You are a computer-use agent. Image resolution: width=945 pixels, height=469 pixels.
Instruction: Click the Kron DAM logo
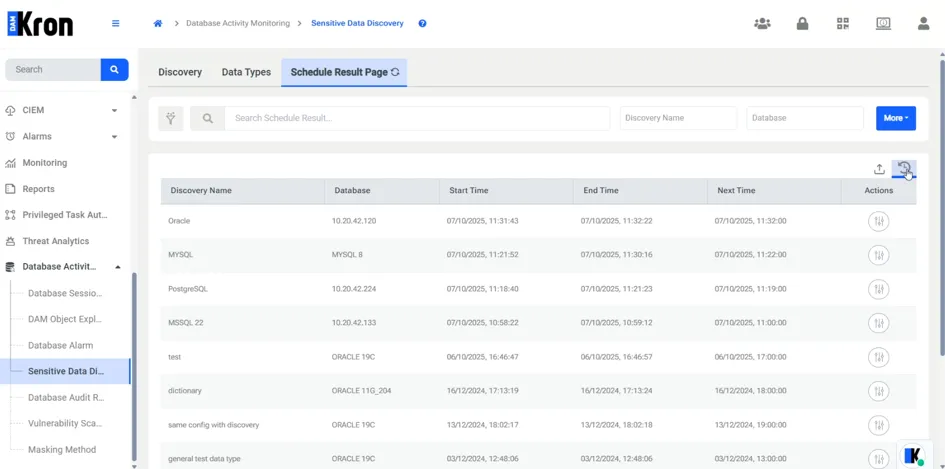point(40,24)
